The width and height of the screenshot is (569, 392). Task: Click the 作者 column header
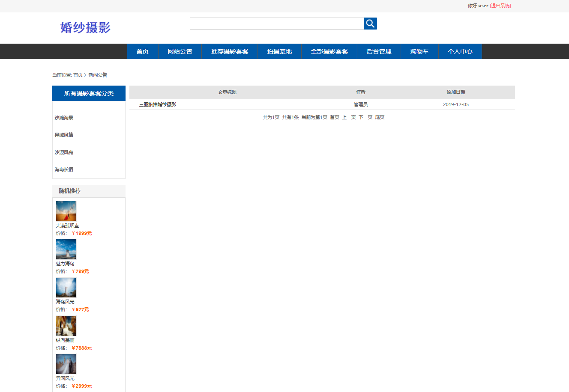pos(361,92)
